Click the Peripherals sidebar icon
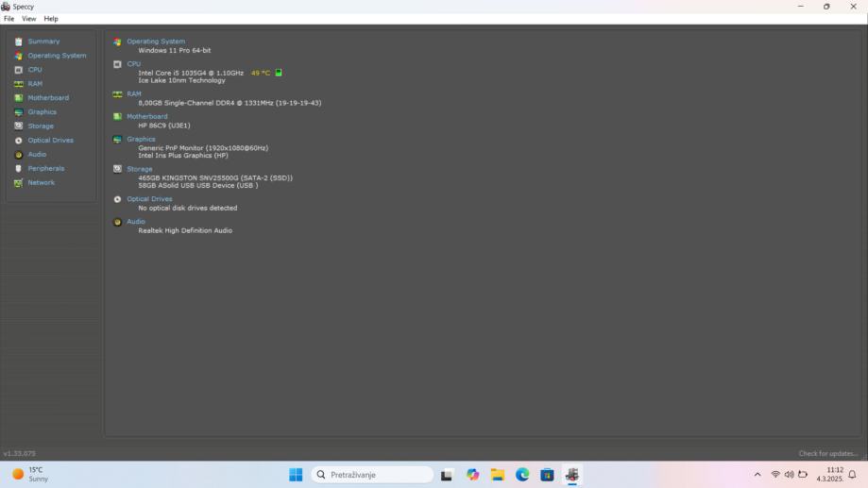868x488 pixels. point(18,169)
